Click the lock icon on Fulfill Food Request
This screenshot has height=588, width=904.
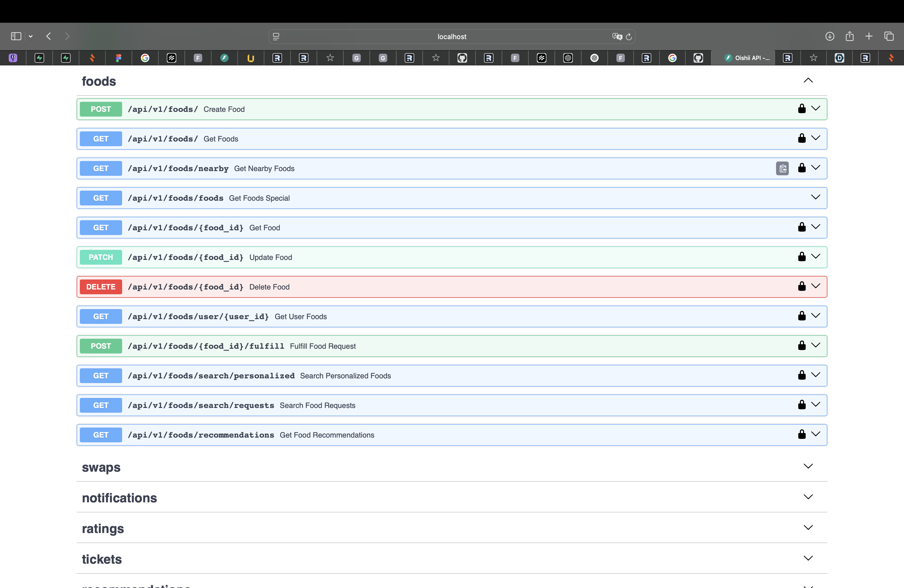801,346
